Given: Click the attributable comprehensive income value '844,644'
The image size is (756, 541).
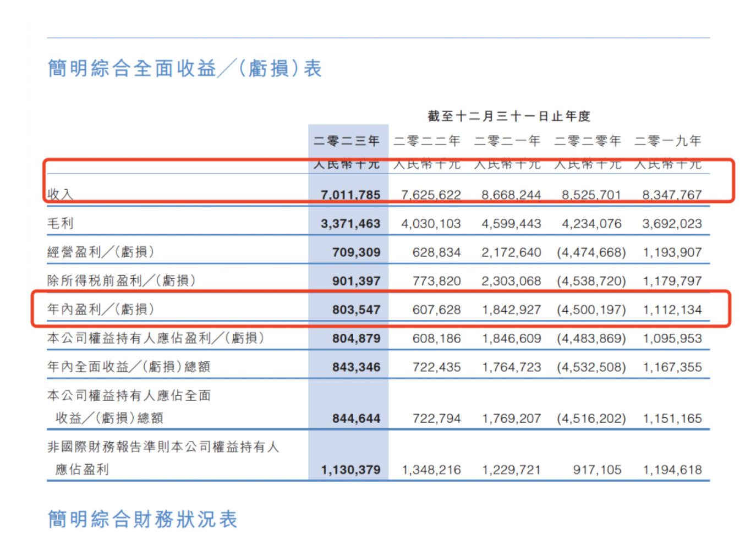Looking at the screenshot, I should coord(356,418).
